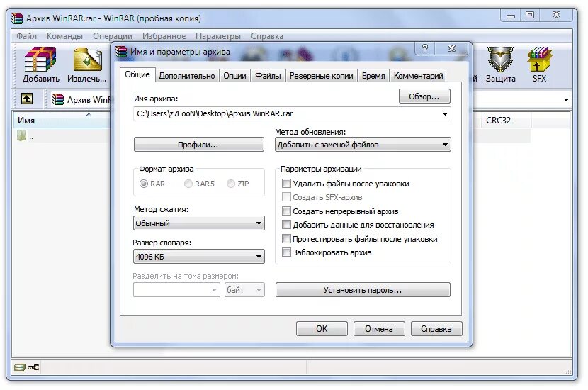Switch to the Время tab

[x=373, y=76]
